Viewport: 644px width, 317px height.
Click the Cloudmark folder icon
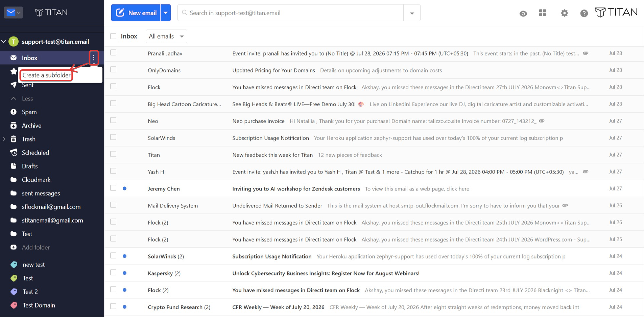(x=14, y=180)
